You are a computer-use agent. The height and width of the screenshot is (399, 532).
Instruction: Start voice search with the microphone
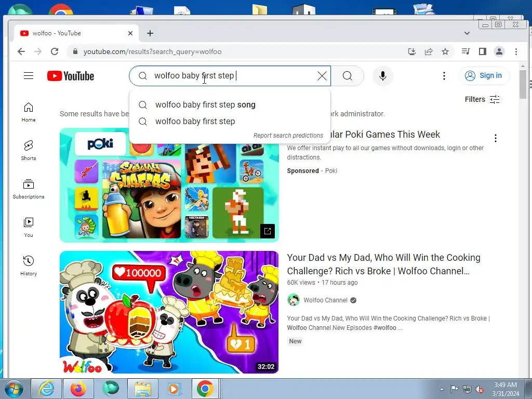pos(383,76)
